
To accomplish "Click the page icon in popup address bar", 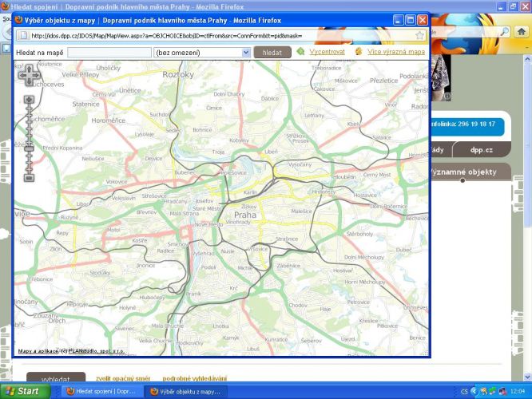I will coord(23,35).
